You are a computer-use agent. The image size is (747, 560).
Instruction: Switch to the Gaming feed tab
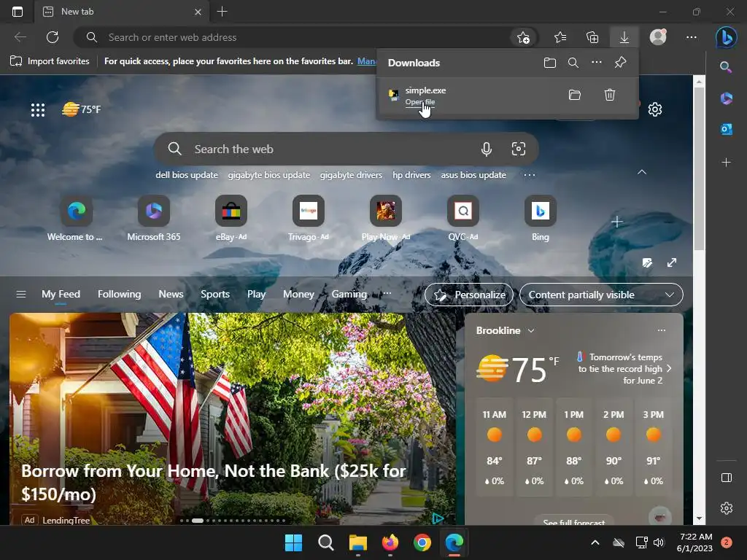(x=349, y=295)
